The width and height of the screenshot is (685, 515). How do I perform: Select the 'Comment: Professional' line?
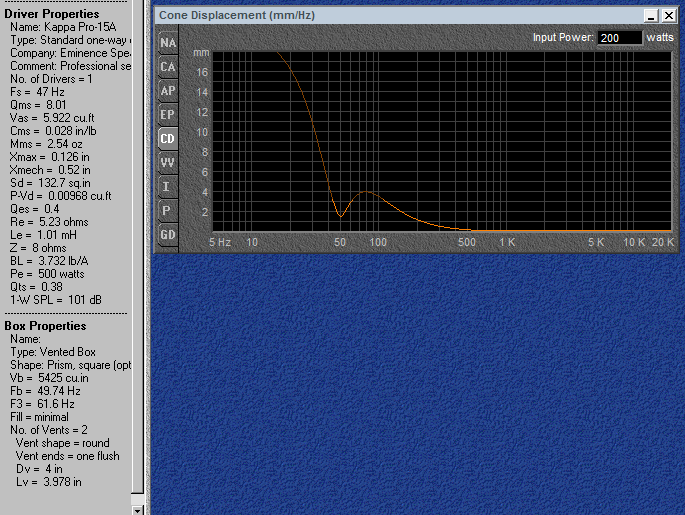71,66
